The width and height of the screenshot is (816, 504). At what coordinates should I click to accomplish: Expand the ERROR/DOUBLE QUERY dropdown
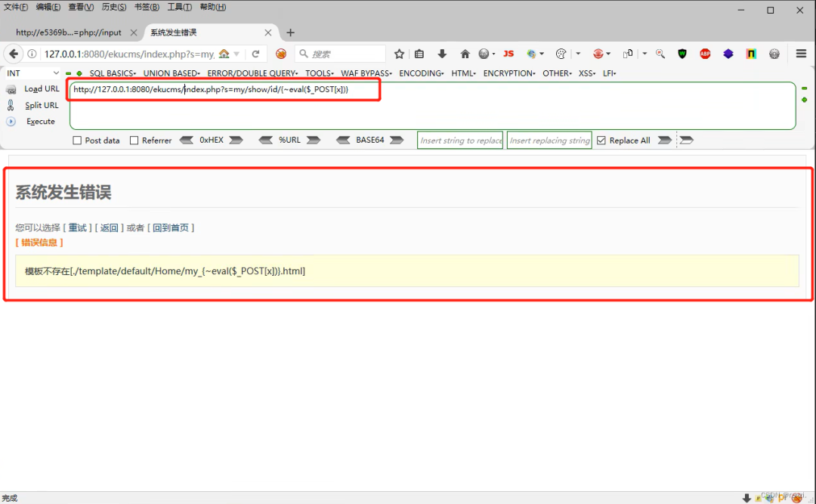coord(252,73)
